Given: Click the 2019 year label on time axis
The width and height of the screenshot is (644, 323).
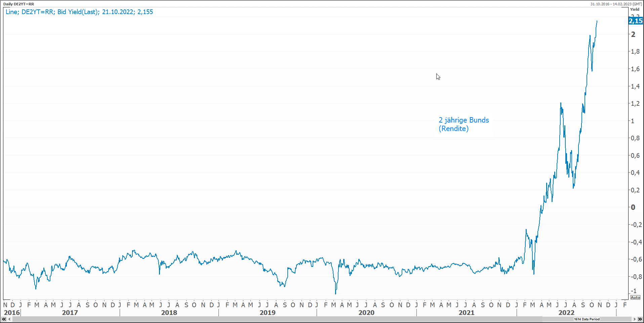Looking at the screenshot, I should click(268, 313).
